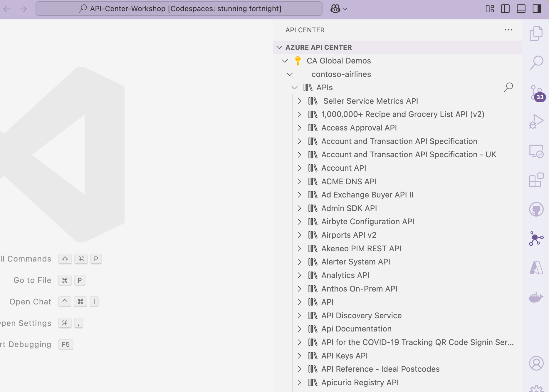The height and width of the screenshot is (392, 549).
Task: Click the API CENTER panel title
Action: [x=305, y=30]
